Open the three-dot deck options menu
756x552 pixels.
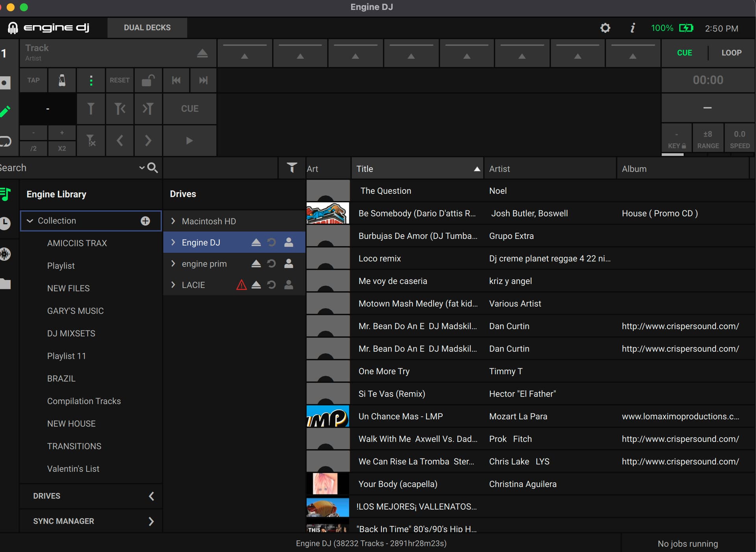[x=91, y=80]
